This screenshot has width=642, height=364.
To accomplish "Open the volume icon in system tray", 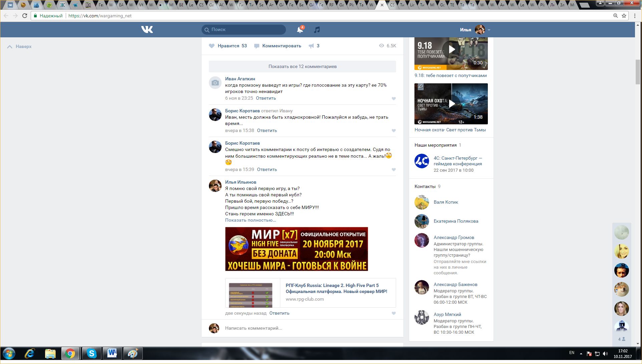I will tap(605, 354).
